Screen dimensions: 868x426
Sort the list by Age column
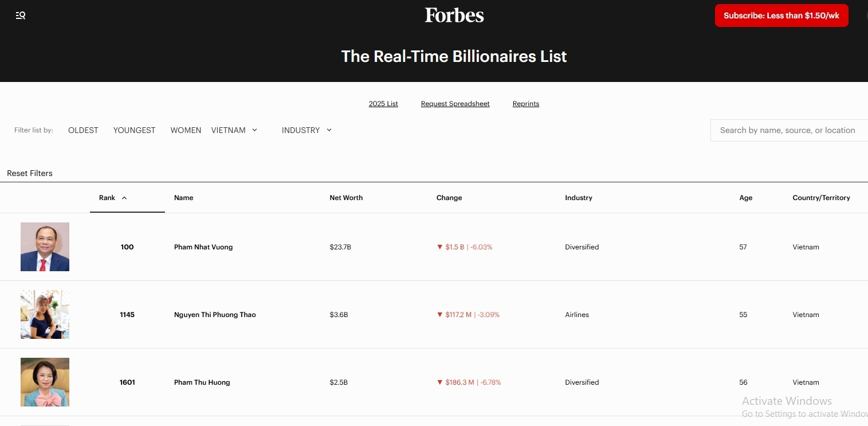pyautogui.click(x=745, y=198)
